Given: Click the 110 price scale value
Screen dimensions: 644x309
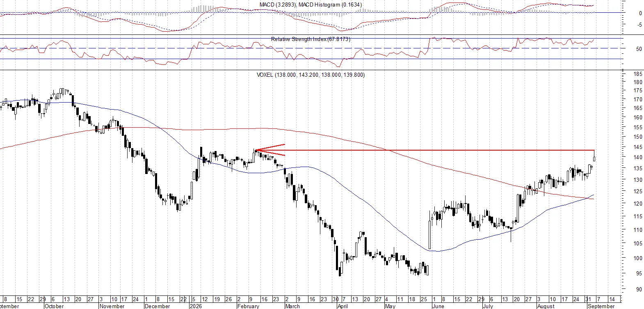Looking at the screenshot, I should point(638,230).
